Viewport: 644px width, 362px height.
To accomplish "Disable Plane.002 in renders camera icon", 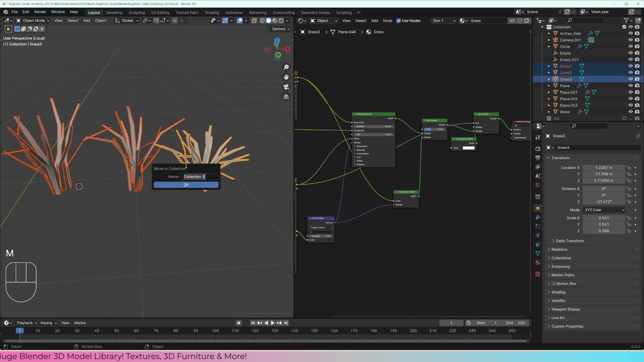I will click(x=637, y=99).
